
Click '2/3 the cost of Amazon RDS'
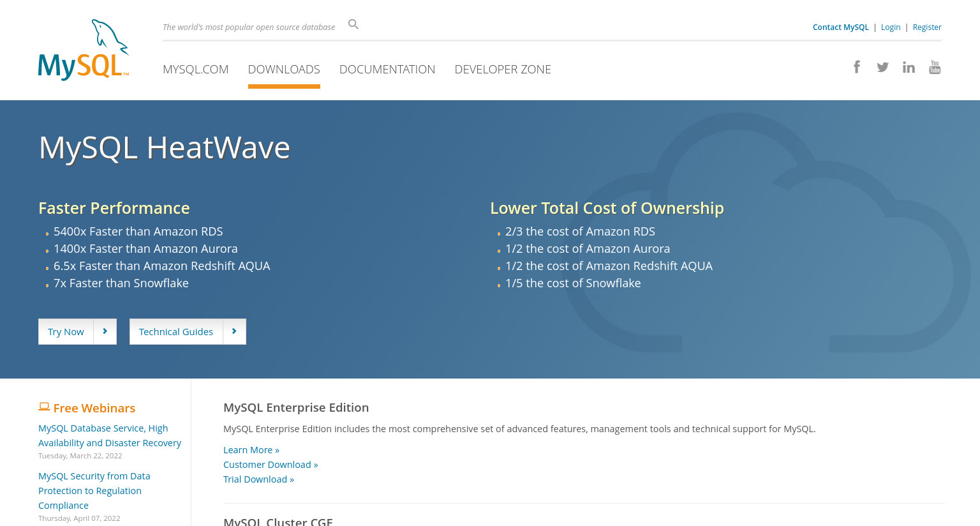pyautogui.click(x=580, y=231)
